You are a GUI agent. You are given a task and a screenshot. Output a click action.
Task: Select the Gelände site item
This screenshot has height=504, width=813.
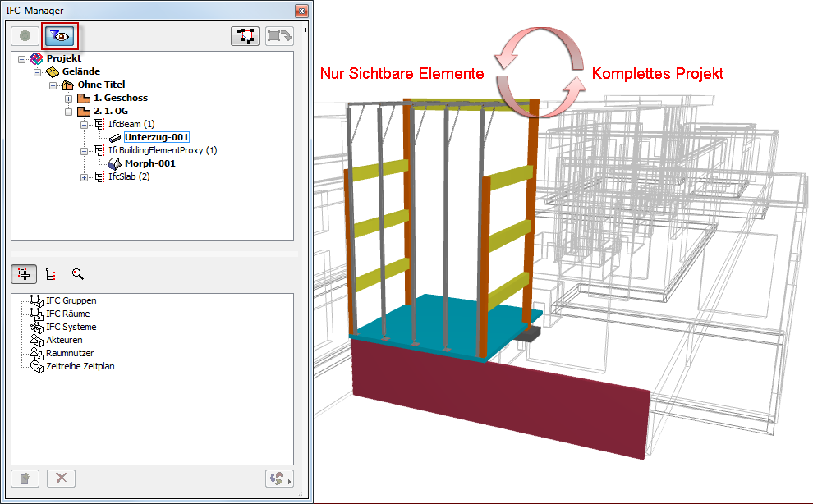[80, 71]
